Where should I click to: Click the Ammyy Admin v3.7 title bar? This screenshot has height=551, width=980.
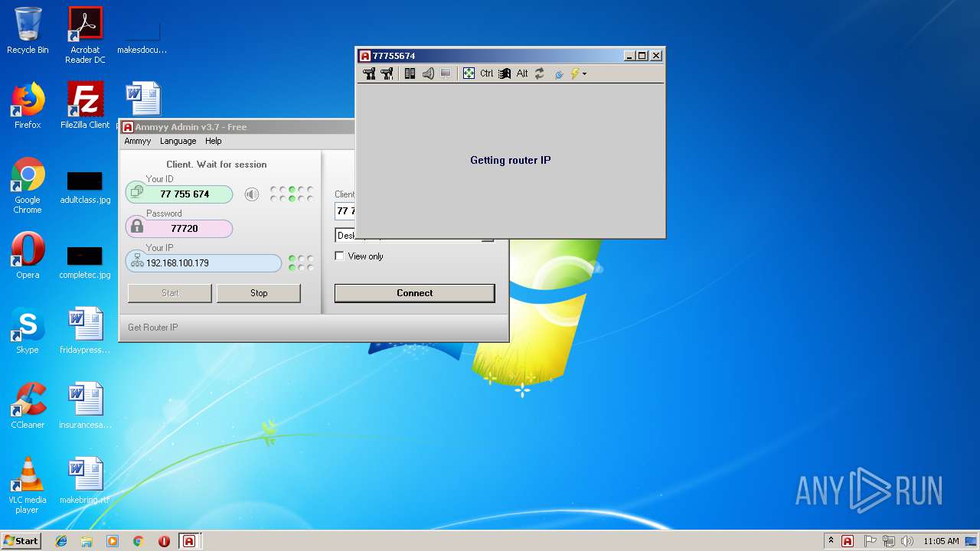click(237, 127)
